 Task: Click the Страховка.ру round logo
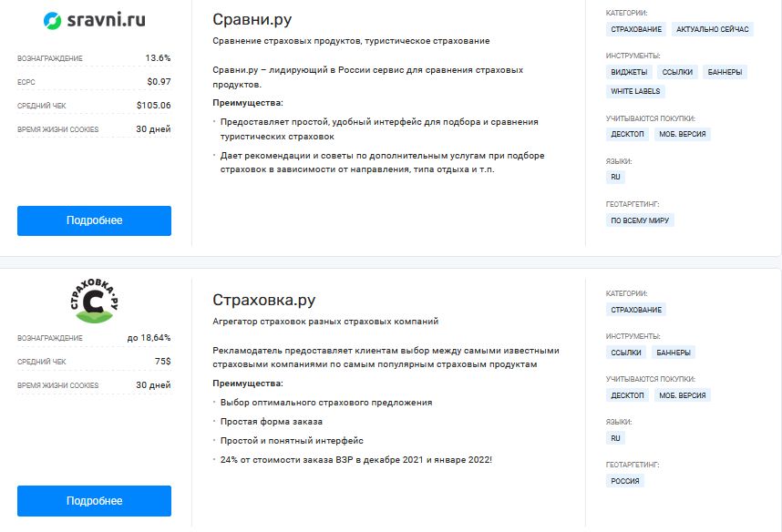pos(94,301)
